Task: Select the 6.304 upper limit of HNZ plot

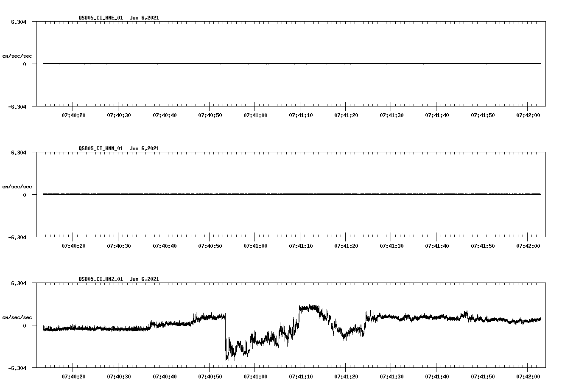Action: [x=19, y=283]
